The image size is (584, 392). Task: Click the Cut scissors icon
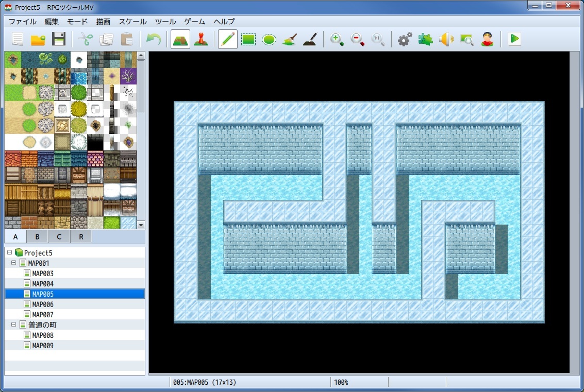pos(86,39)
